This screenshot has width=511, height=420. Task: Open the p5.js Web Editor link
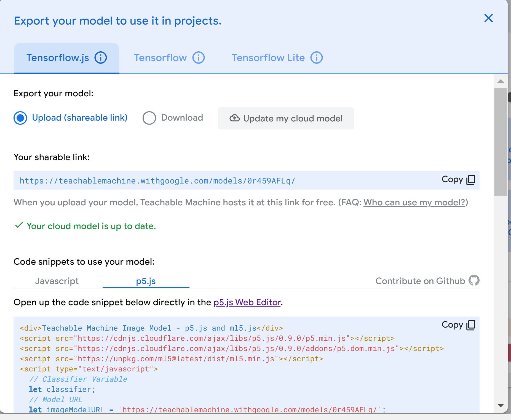coord(247,302)
